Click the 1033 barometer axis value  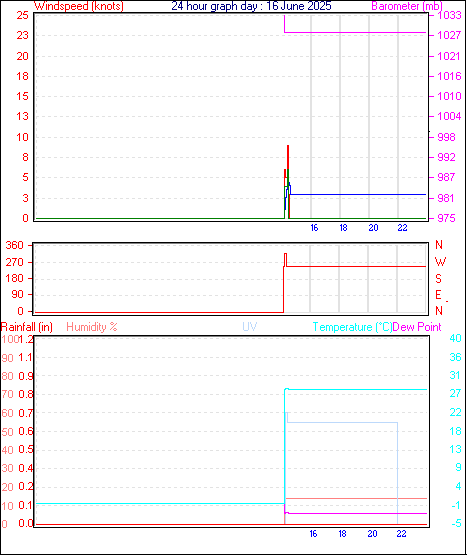(449, 15)
